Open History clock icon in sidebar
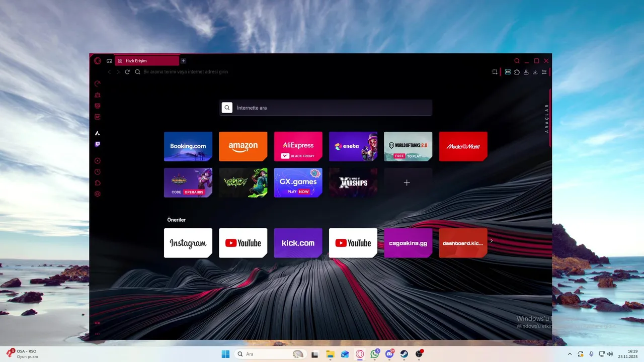Screen dimensions: 644x362 click(x=98, y=172)
